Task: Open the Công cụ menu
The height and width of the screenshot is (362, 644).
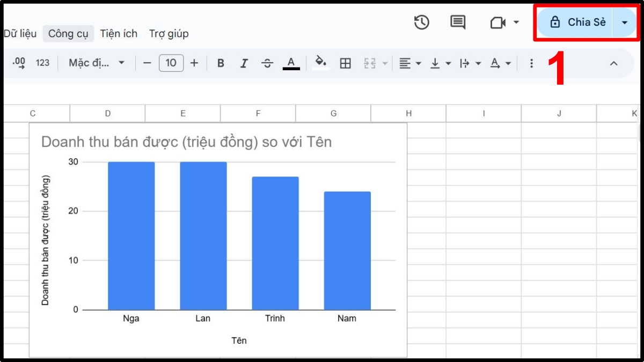Action: [68, 33]
